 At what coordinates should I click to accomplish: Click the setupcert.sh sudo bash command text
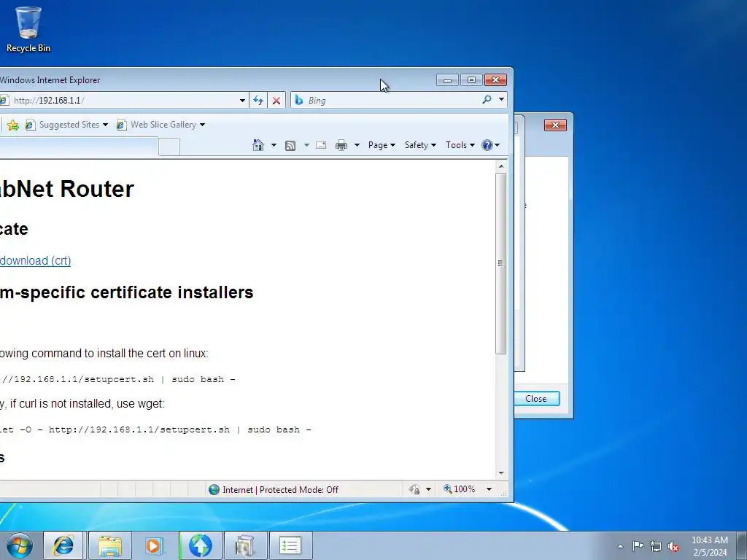coord(117,379)
